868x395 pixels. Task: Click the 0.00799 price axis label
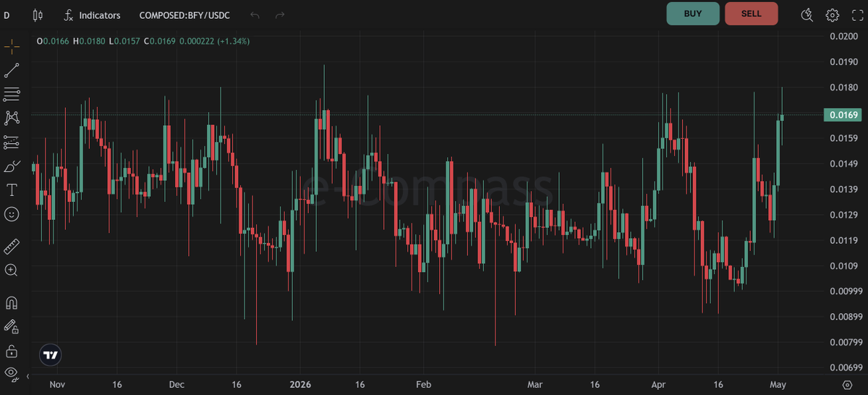coord(845,342)
